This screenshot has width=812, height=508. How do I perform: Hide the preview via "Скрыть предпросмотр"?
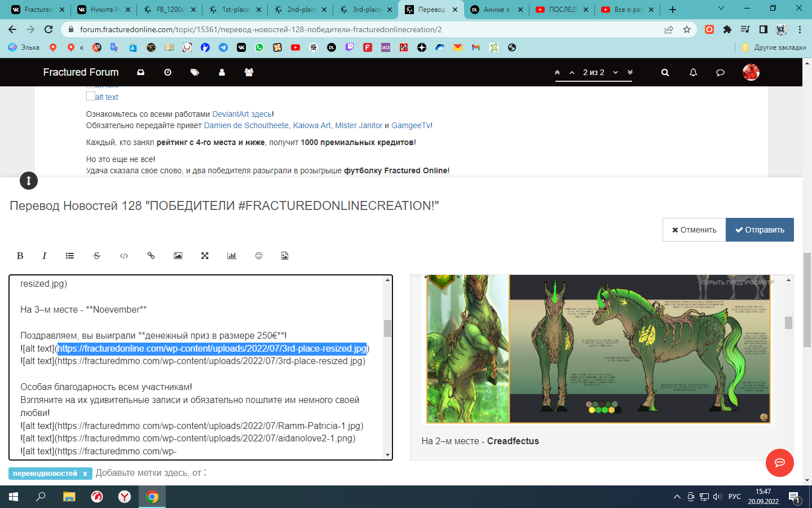pyautogui.click(x=738, y=282)
